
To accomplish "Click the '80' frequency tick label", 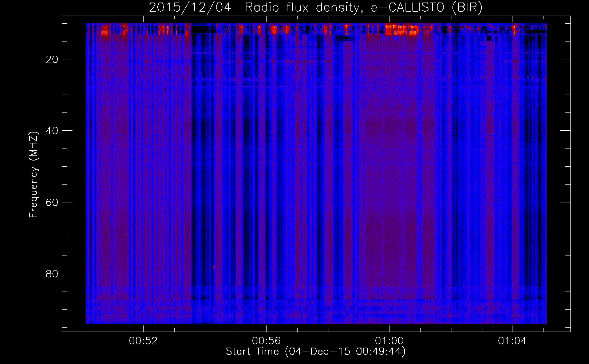I will [x=52, y=274].
